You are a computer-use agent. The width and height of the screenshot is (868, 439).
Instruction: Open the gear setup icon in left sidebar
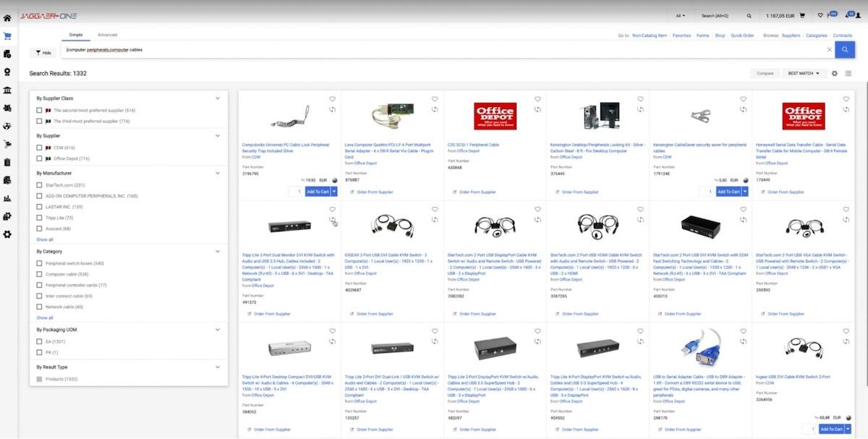tap(7, 234)
